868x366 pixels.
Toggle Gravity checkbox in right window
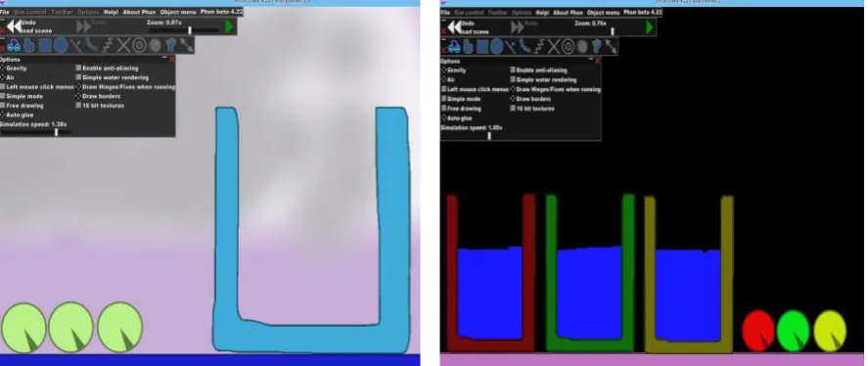click(x=444, y=70)
